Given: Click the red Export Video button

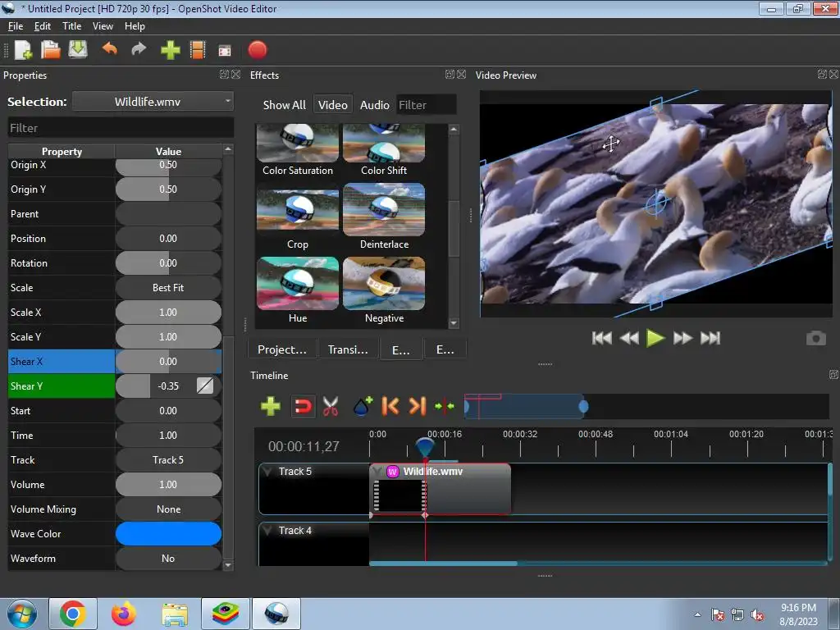Looking at the screenshot, I should [258, 50].
